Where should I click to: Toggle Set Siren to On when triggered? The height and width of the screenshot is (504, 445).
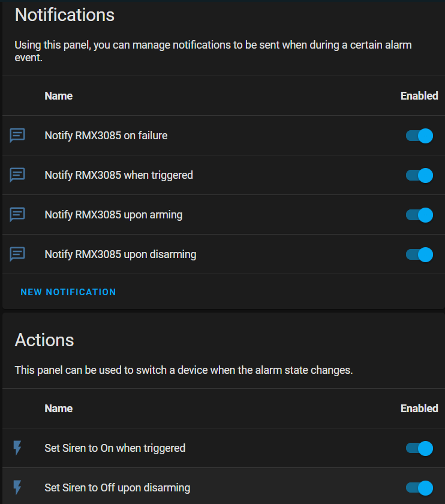coord(419,448)
